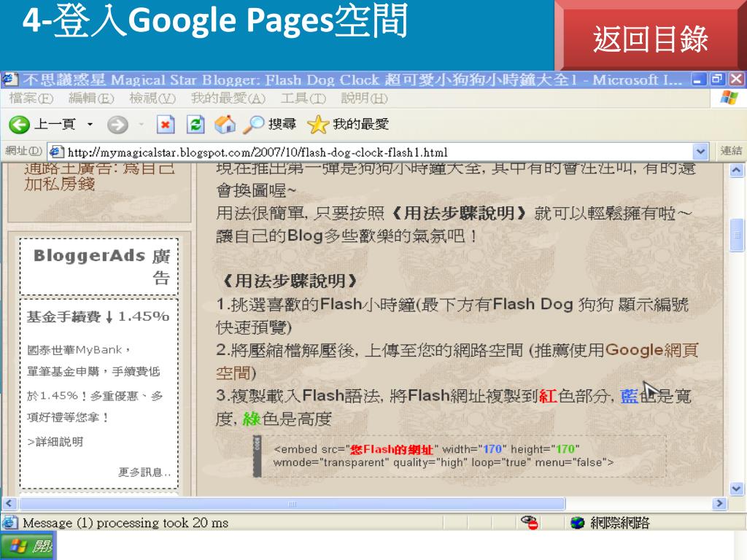Click the 通路王廣告 sidebar link
The width and height of the screenshot is (747, 560).
(x=99, y=176)
